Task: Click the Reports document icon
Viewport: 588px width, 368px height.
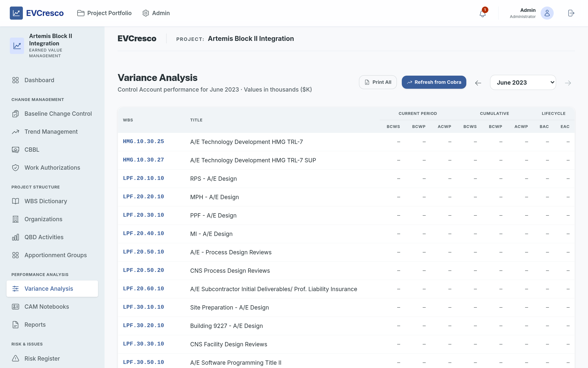Action: (16, 325)
